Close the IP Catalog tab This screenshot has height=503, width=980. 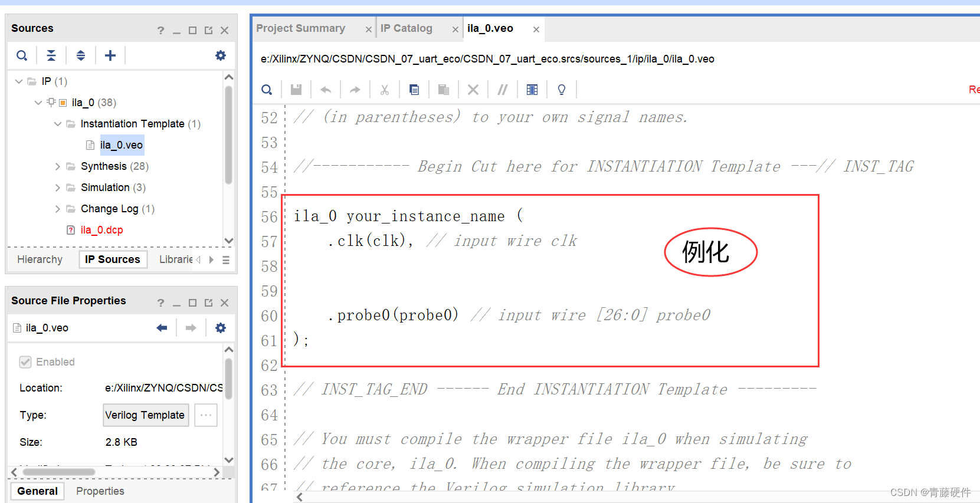tap(455, 29)
